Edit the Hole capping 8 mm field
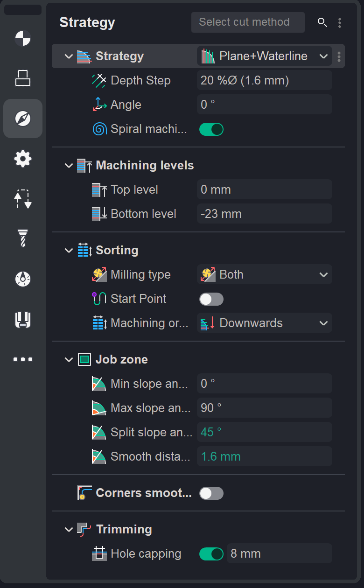Image resolution: width=364 pixels, height=588 pixels. (x=280, y=553)
